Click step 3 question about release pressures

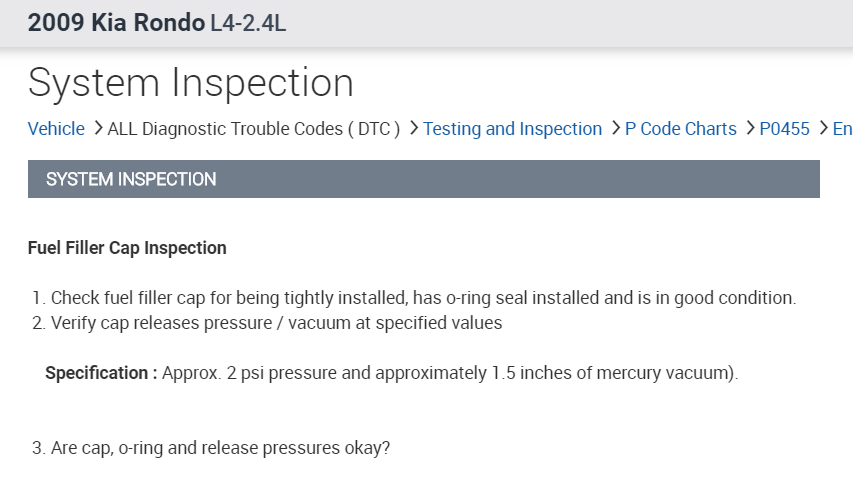click(211, 448)
